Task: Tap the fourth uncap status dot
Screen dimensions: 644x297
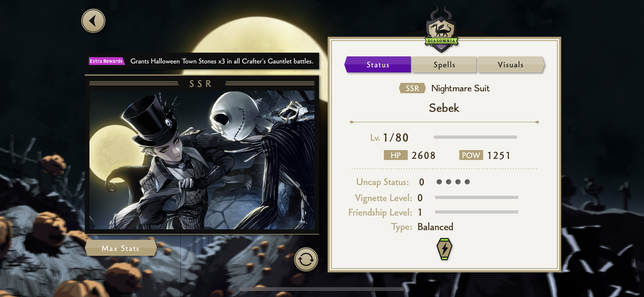Action: click(467, 182)
